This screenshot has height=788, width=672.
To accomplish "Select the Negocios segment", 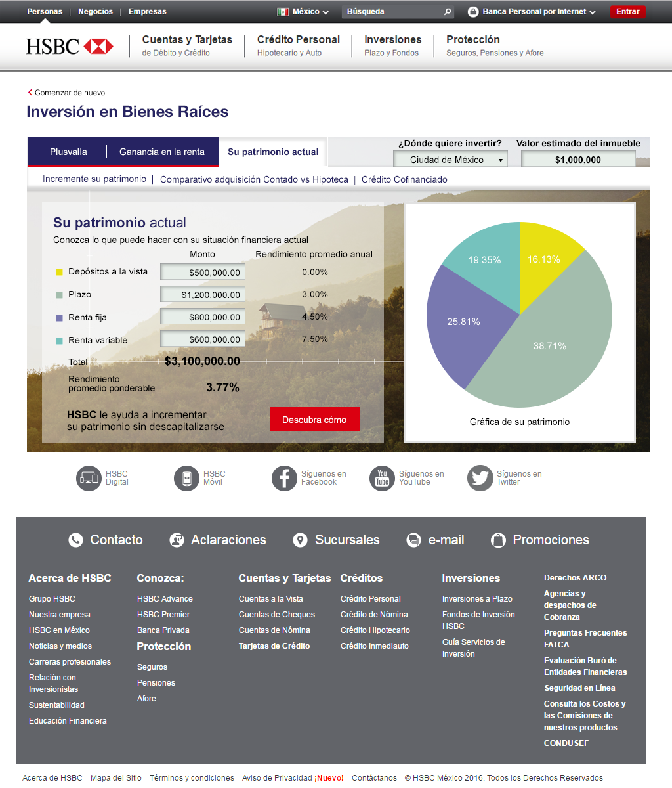I will 95,12.
